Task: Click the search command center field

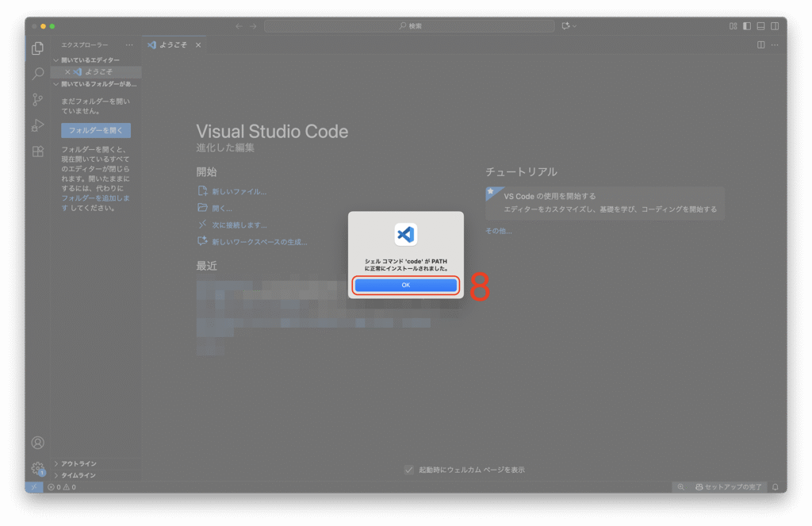Action: (411, 26)
